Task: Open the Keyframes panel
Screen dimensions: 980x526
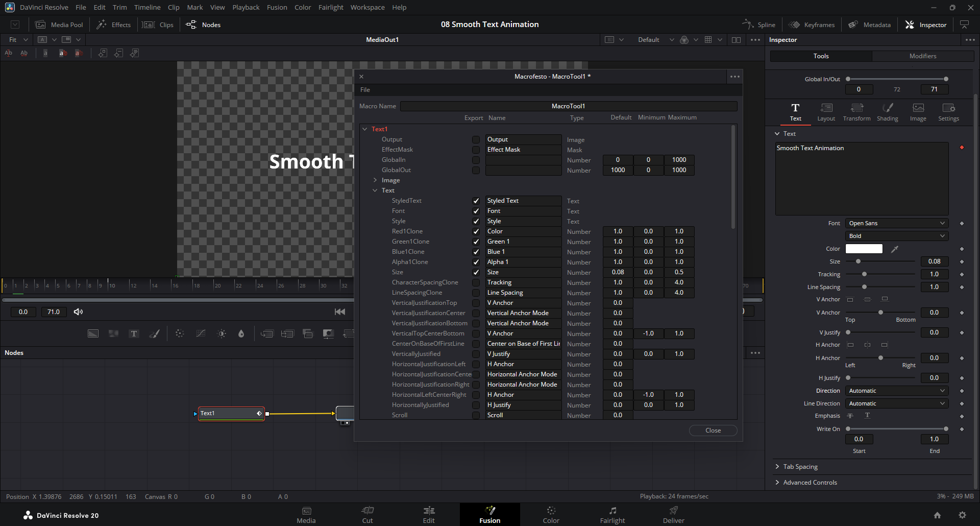Action: pyautogui.click(x=812, y=25)
